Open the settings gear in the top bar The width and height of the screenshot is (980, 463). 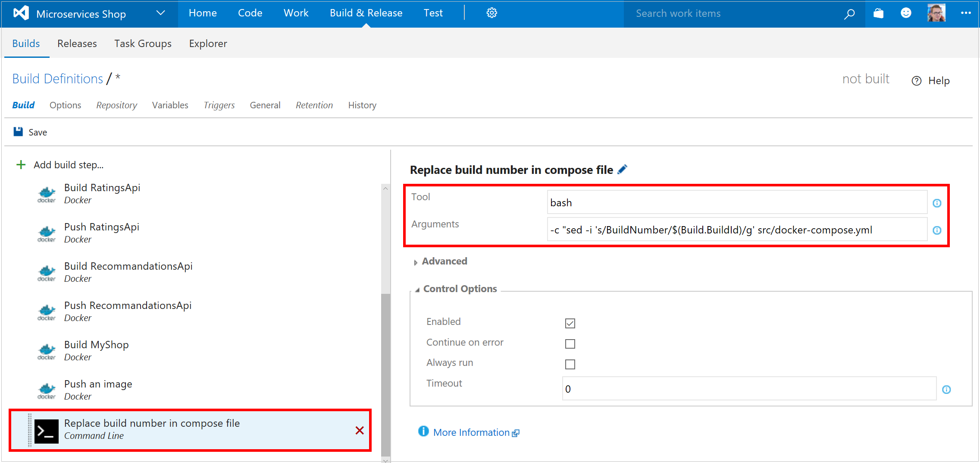pyautogui.click(x=492, y=13)
